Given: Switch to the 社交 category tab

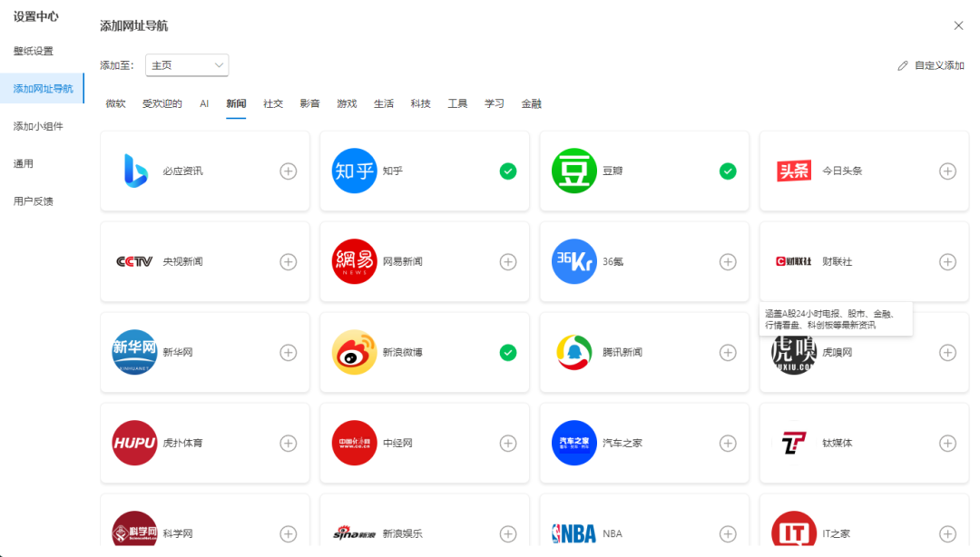Looking at the screenshot, I should 273,103.
